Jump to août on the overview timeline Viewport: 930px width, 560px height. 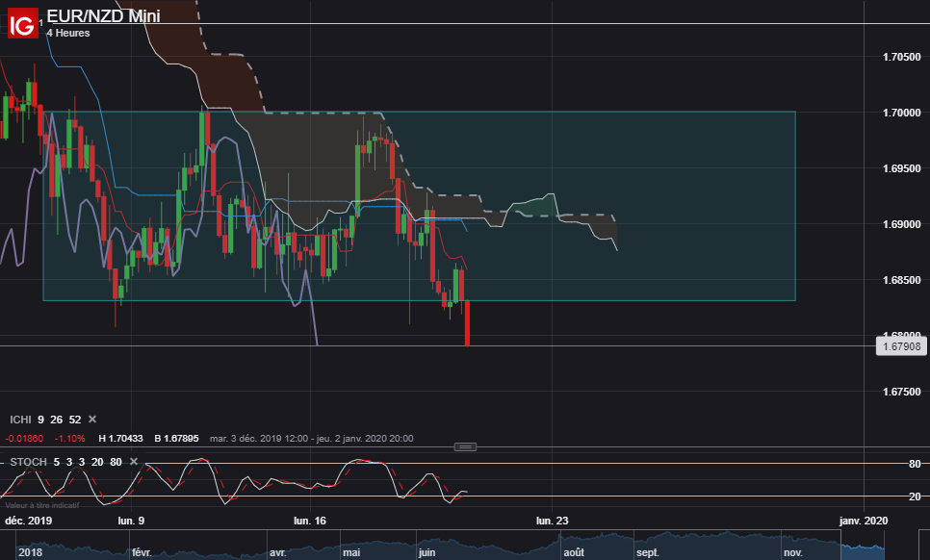pyautogui.click(x=574, y=552)
